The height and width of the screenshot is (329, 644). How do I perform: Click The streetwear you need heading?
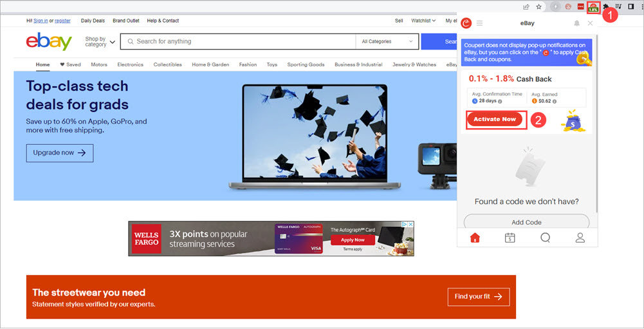[x=89, y=292]
